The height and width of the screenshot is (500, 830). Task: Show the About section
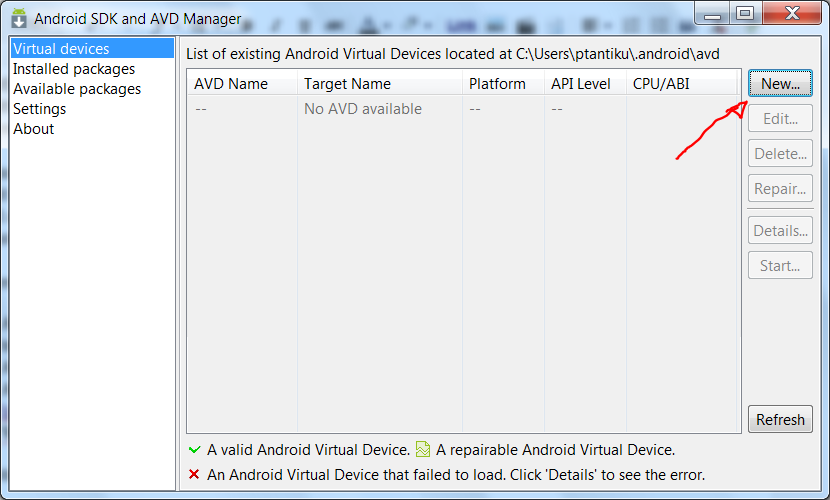tap(34, 129)
